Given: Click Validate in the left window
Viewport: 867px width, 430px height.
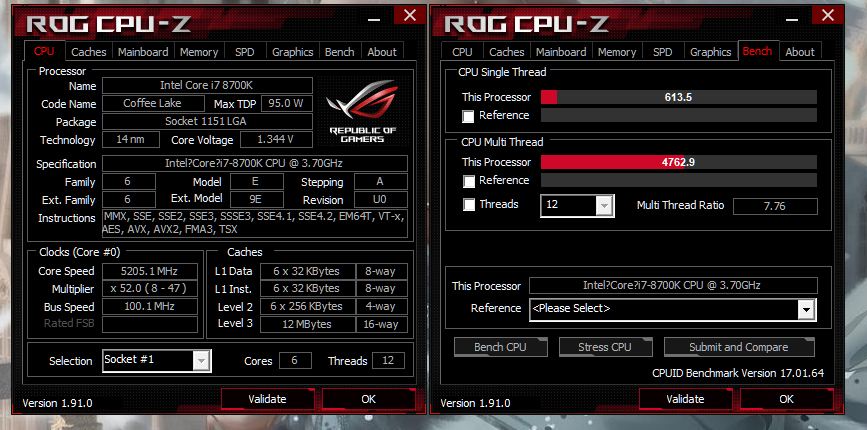Looking at the screenshot, I should (268, 399).
